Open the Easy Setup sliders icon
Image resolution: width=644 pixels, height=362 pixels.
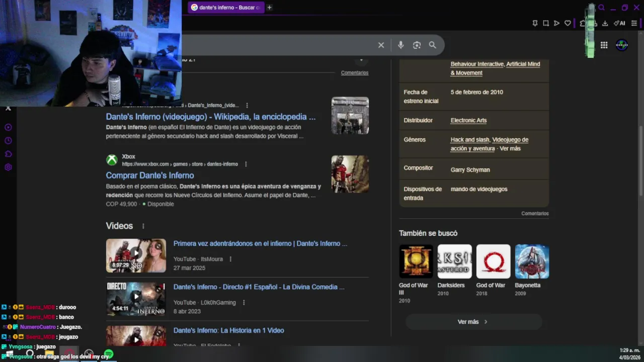point(634,23)
